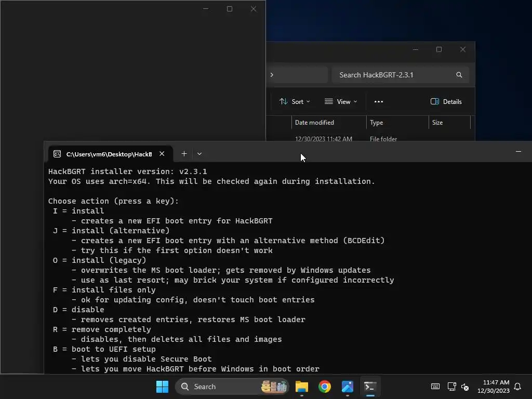Open the notifications bell icon

[518, 387]
